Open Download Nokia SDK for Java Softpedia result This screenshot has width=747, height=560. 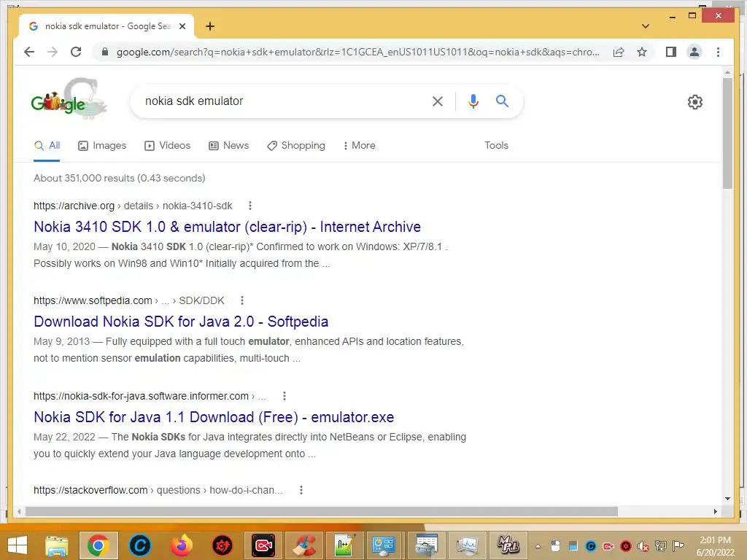[181, 322]
